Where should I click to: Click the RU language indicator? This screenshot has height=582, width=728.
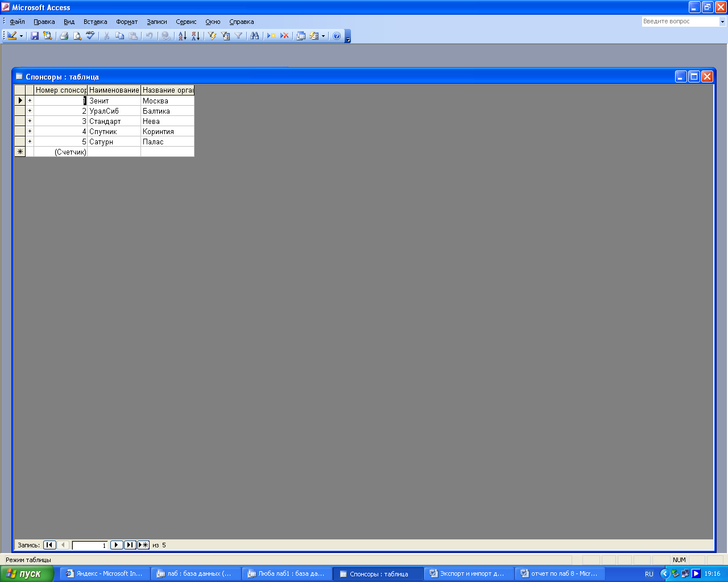point(649,574)
